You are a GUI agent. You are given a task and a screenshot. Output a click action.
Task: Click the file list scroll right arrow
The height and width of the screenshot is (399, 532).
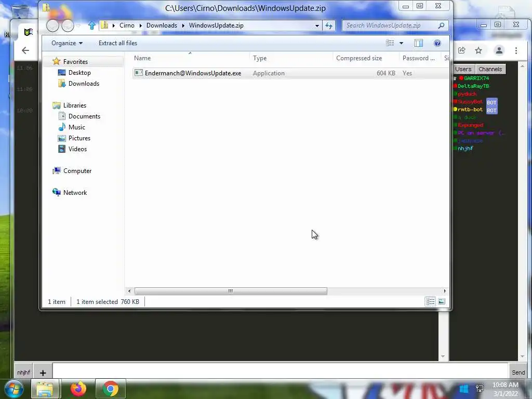[445, 291]
